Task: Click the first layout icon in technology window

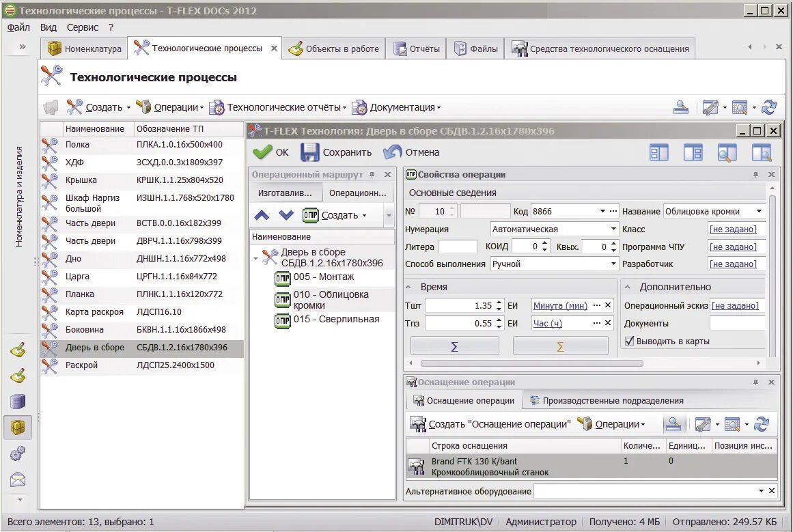Action: point(658,152)
